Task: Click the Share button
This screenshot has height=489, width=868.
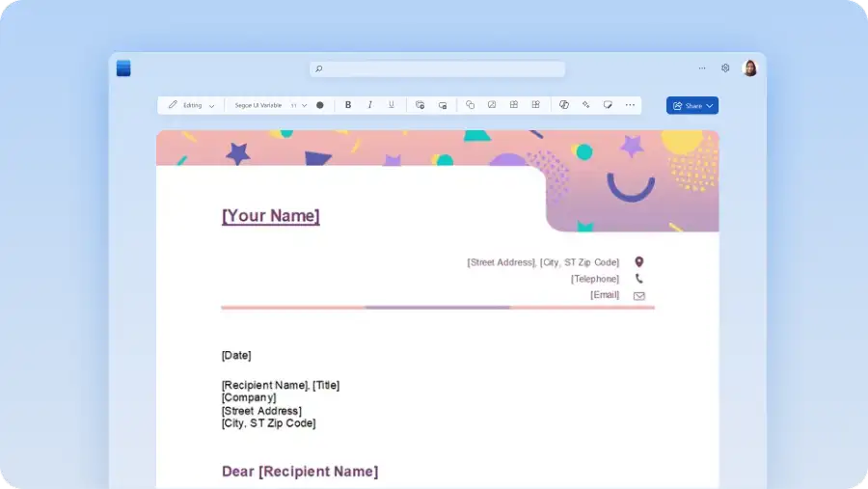Action: pos(692,105)
